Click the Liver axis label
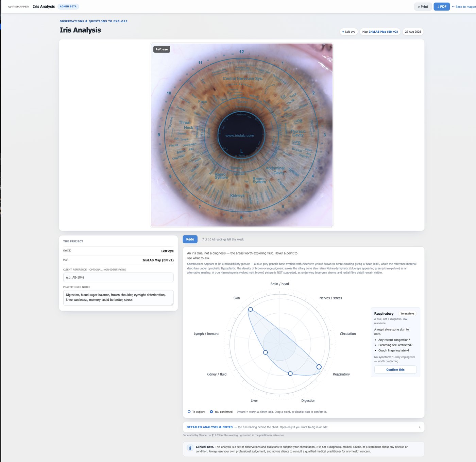Image resolution: width=476 pixels, height=462 pixels. click(254, 400)
